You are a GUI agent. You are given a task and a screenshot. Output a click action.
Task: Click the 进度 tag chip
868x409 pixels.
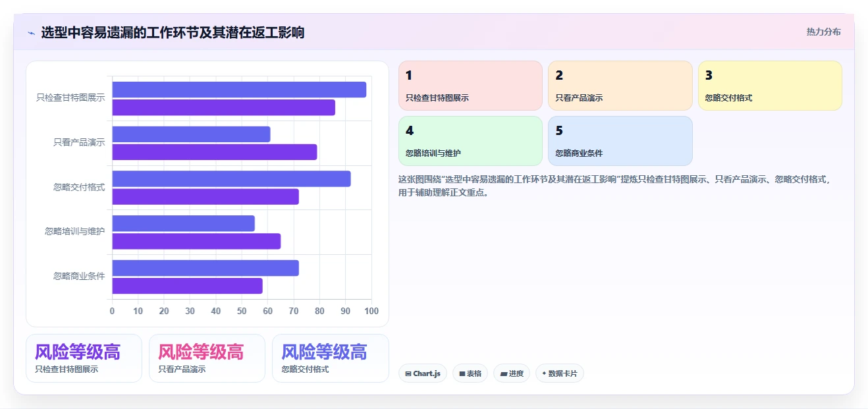coord(512,373)
